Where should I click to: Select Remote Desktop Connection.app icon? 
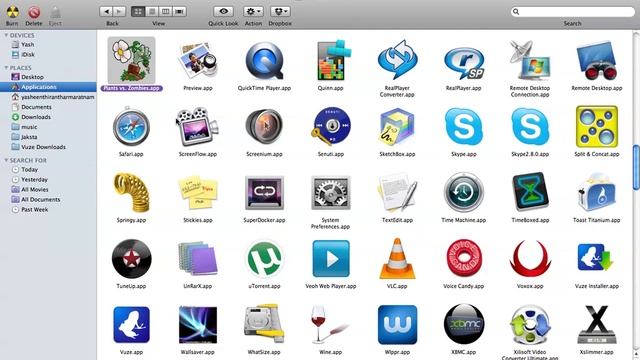point(530,60)
